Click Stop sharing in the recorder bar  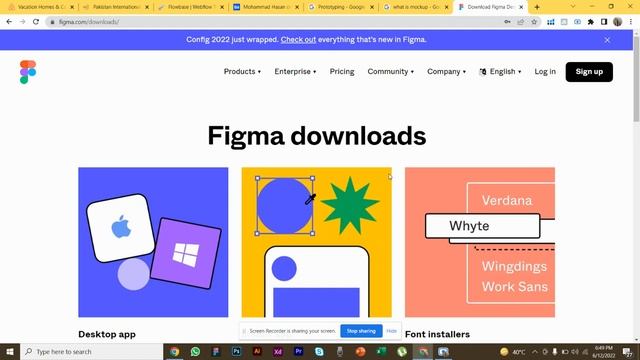coord(361,331)
